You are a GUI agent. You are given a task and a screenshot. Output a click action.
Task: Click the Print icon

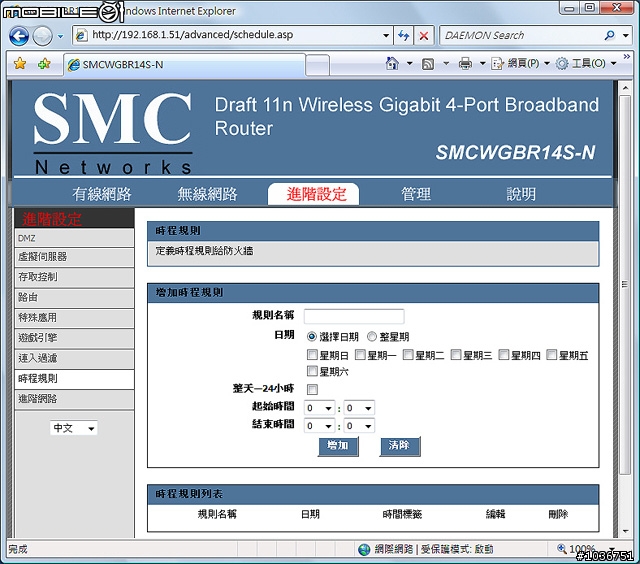(x=465, y=64)
